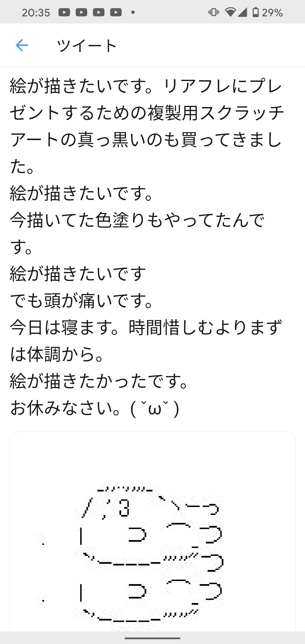This screenshot has height=644, width=305.
Task: Tap the home gesture bar at bottom
Action: click(x=152, y=638)
